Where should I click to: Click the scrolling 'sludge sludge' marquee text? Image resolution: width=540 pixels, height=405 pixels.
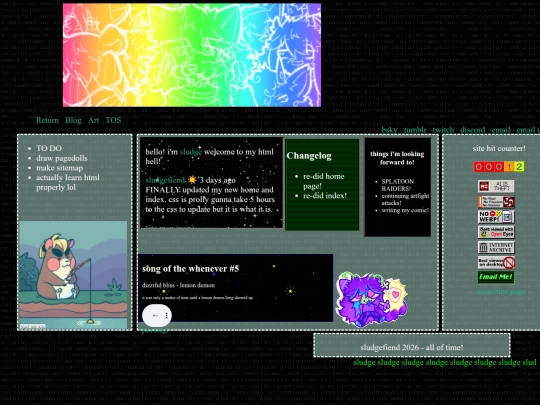pyautogui.click(x=444, y=363)
